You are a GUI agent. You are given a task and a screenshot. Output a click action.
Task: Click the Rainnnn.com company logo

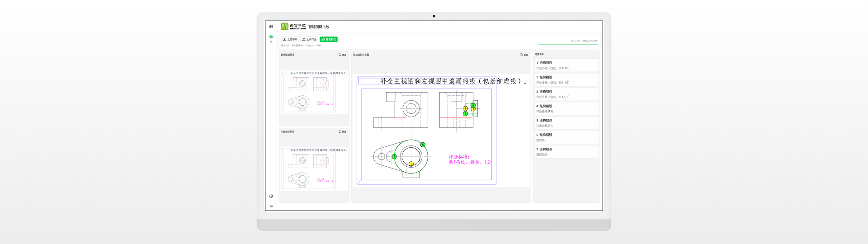click(293, 27)
